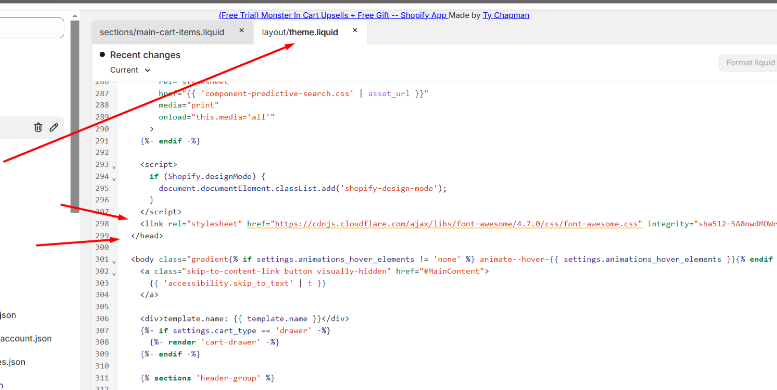Rename the selected file with pencil icon
The height and width of the screenshot is (390, 777).
pyautogui.click(x=54, y=127)
